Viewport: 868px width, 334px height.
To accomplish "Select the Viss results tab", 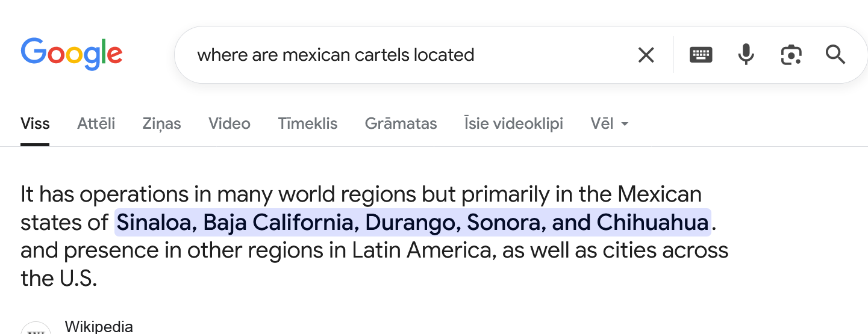I will coord(35,124).
